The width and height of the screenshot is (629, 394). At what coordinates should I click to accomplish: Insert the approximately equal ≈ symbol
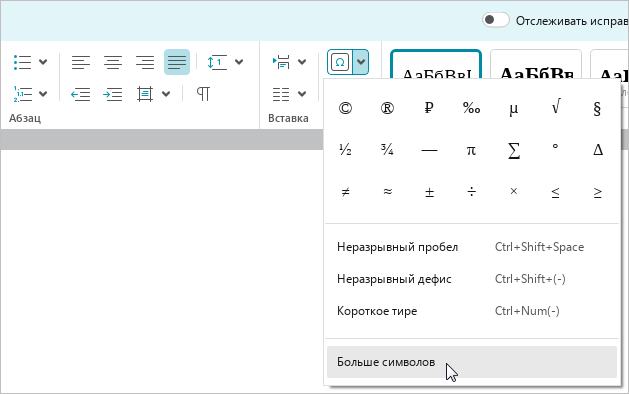tap(387, 192)
